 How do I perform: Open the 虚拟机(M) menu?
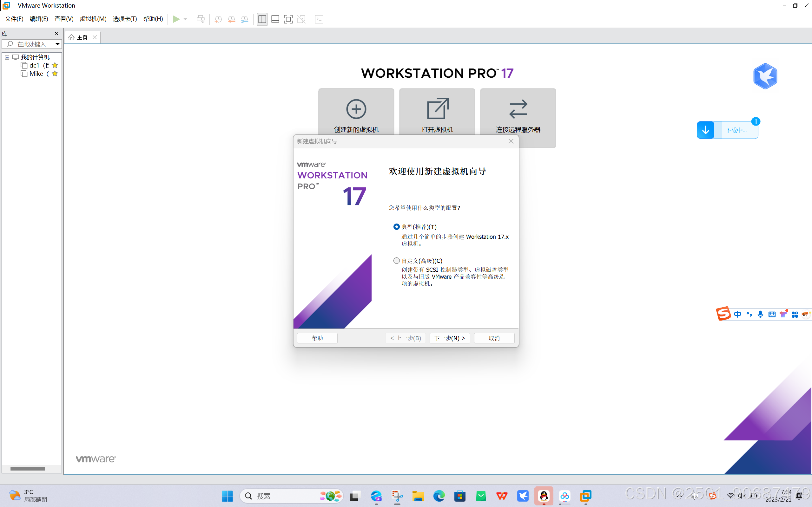(93, 19)
